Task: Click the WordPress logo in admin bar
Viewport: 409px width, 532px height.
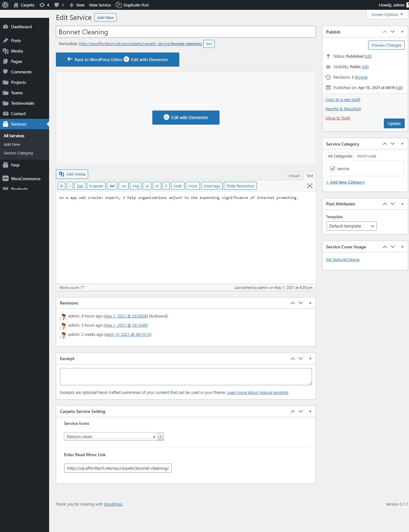Action: pyautogui.click(x=5, y=5)
